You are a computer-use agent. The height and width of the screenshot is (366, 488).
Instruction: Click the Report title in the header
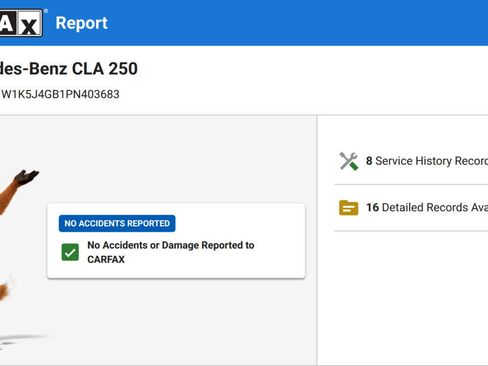[82, 23]
